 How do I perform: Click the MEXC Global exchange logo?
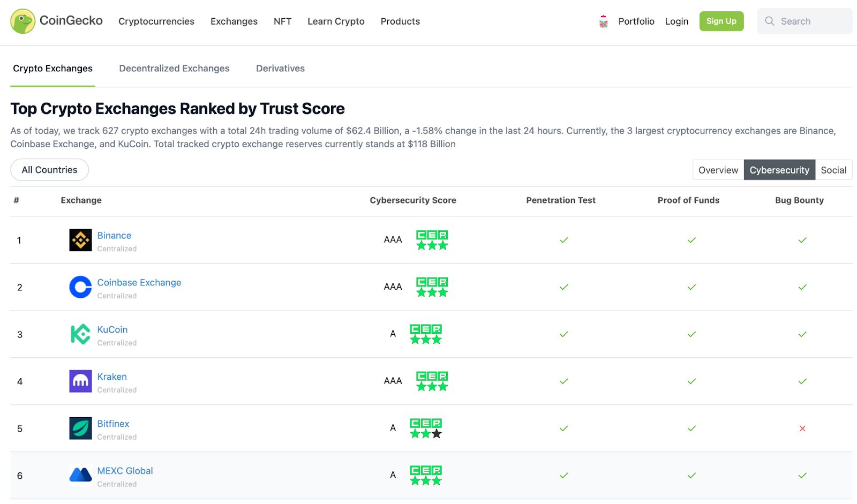[x=80, y=475]
